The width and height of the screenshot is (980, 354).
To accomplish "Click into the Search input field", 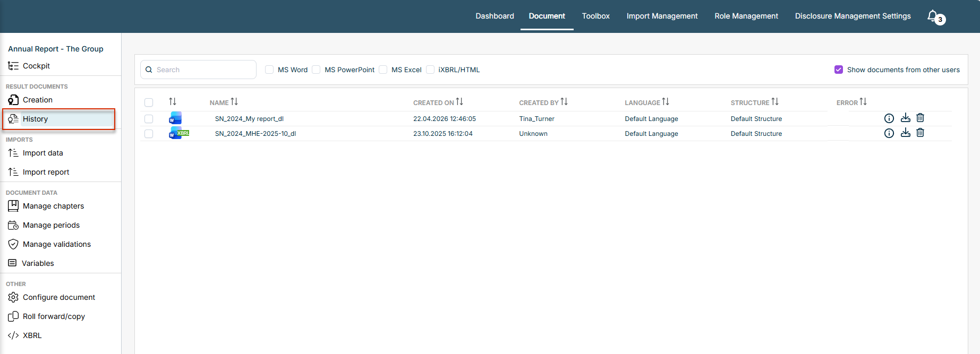I will pyautogui.click(x=198, y=70).
